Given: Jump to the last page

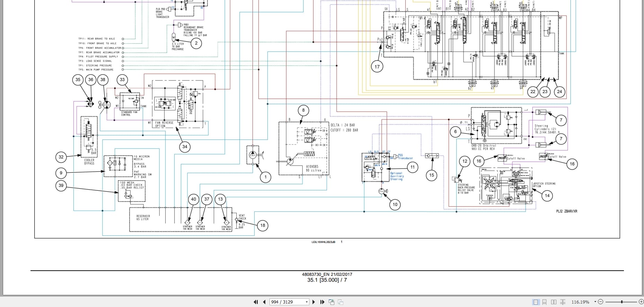Looking at the screenshot, I should coord(322,302).
